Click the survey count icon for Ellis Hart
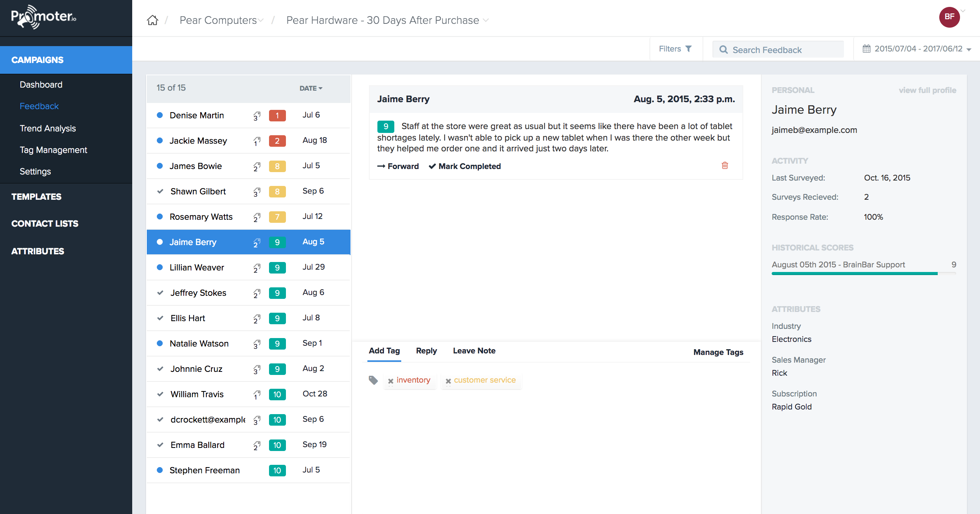The height and width of the screenshot is (514, 980). pos(257,318)
